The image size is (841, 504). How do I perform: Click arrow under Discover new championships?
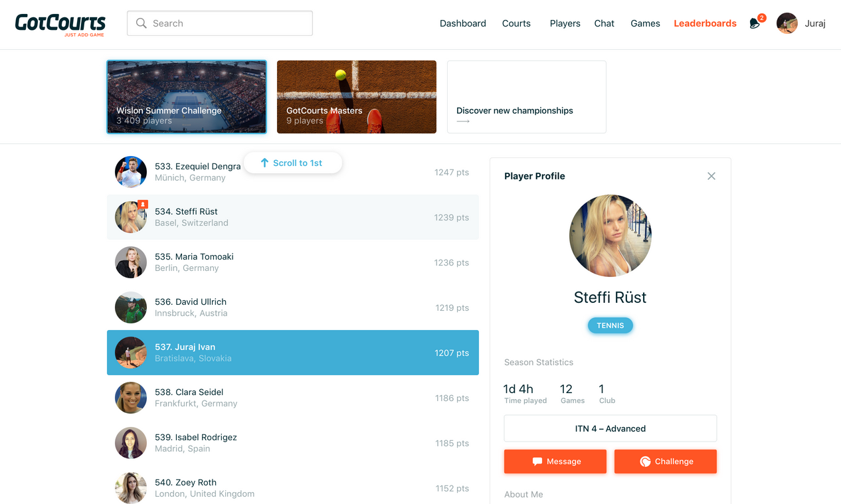click(463, 122)
